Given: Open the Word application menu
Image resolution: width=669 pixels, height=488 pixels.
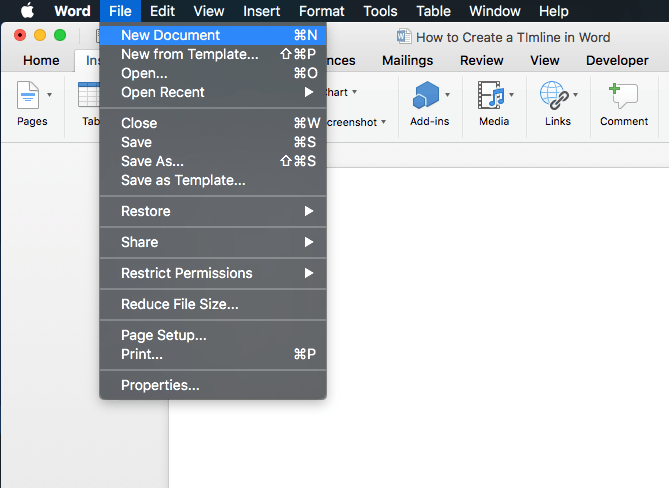Looking at the screenshot, I should 72,11.
